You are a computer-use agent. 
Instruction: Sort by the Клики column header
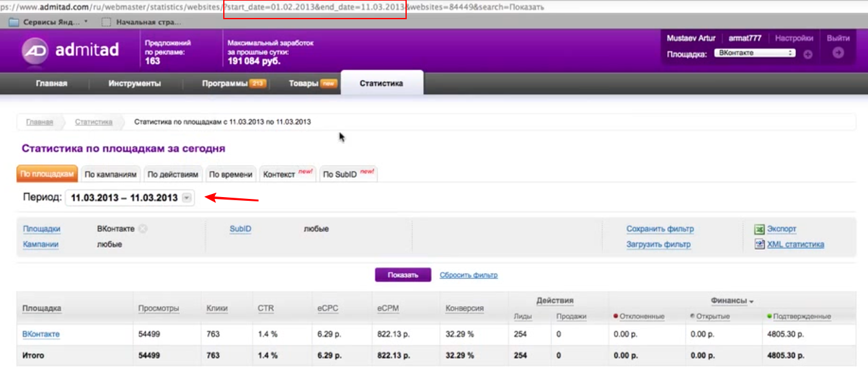point(217,309)
